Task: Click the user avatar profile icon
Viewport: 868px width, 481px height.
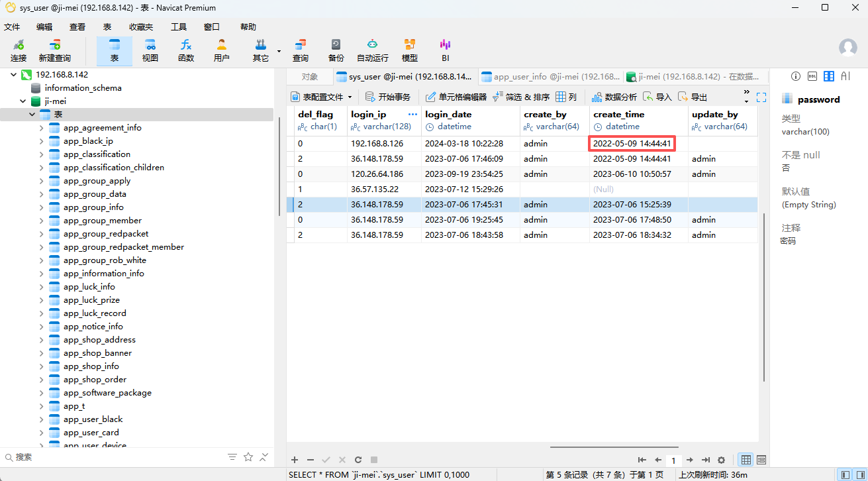Action: [848, 48]
